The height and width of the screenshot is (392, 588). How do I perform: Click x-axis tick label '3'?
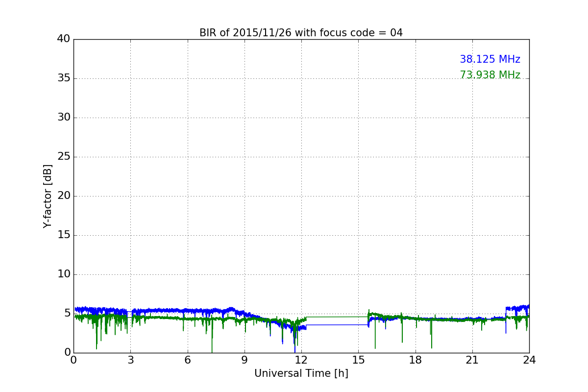130,360
